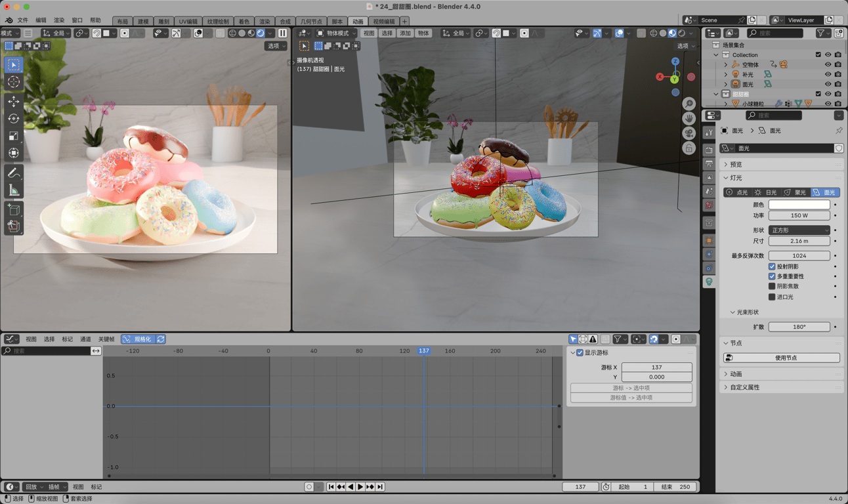Jump to the last frame
848x504 pixels.
pos(380,487)
